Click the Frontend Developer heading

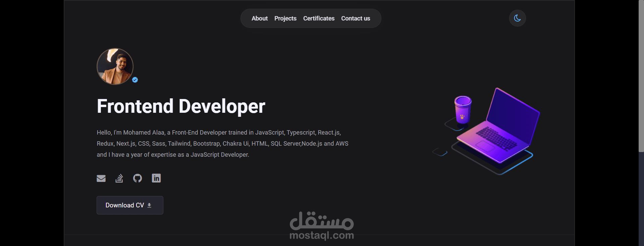coord(181,106)
